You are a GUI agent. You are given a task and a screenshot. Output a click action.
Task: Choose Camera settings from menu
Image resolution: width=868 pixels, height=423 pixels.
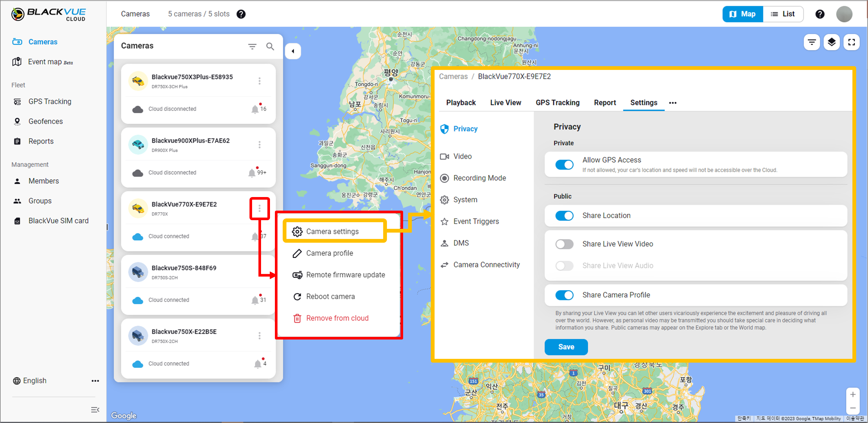click(335, 231)
